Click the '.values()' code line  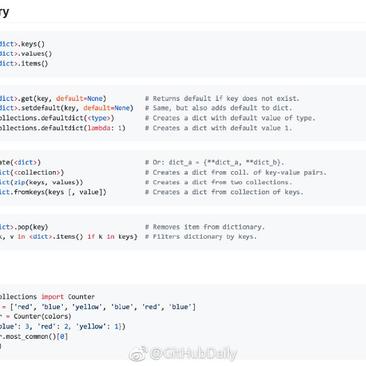point(26,54)
